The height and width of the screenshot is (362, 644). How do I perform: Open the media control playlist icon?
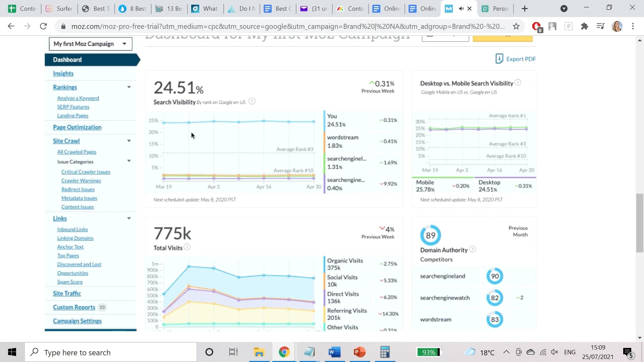coord(601,26)
